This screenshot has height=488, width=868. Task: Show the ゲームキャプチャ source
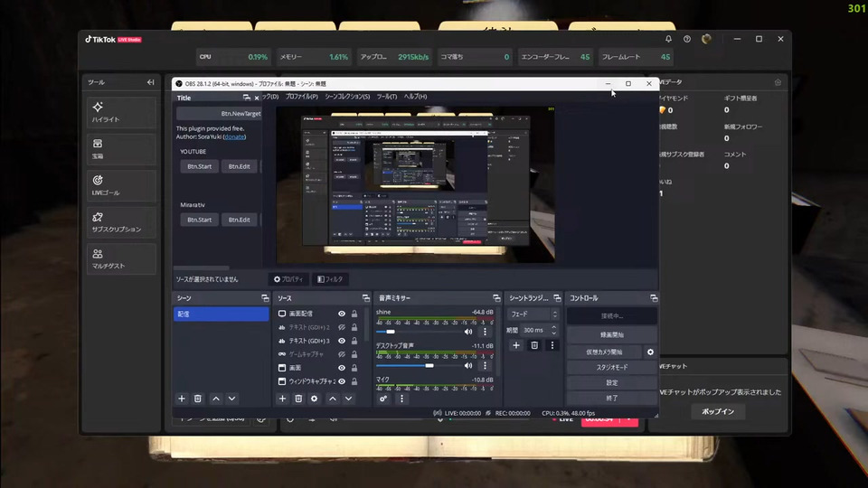click(x=342, y=354)
